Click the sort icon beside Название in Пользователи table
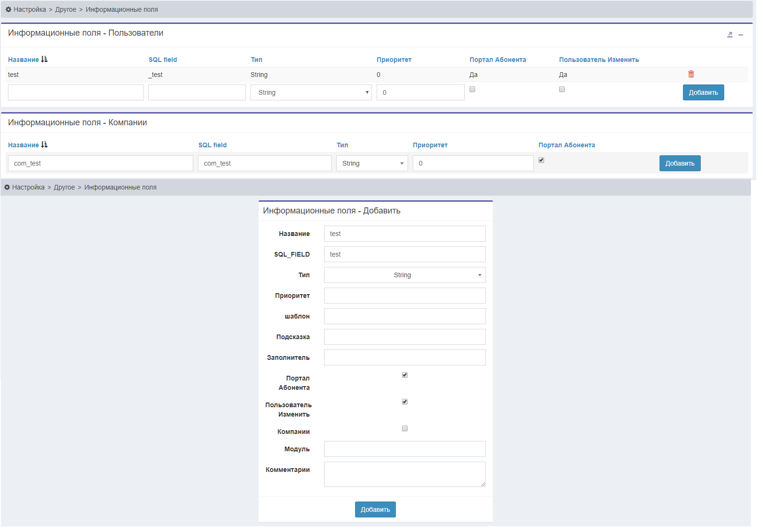 coord(44,60)
